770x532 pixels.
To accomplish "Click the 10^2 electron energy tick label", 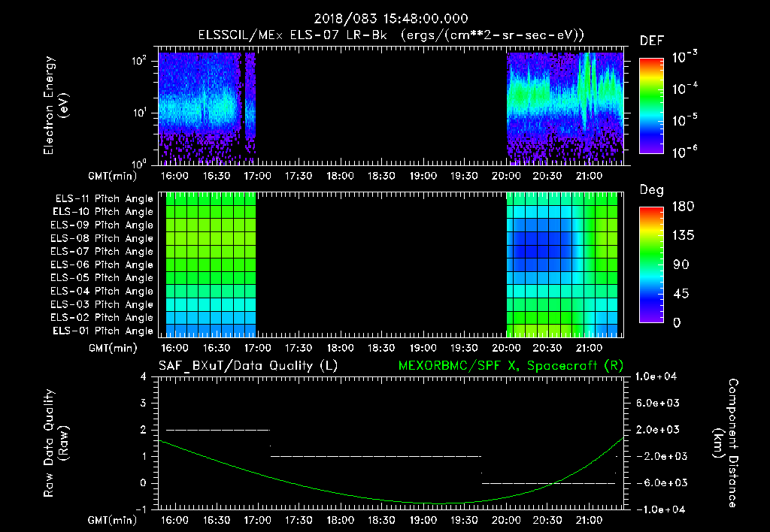I will click(x=139, y=62).
